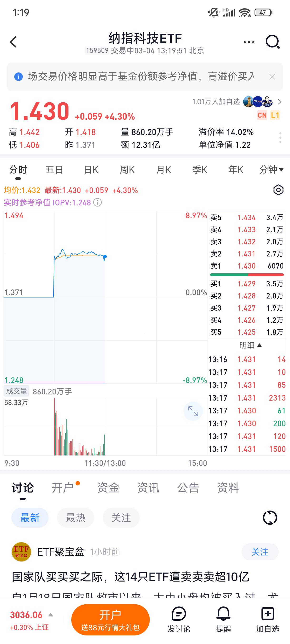This screenshot has height=644, width=290.
Task: Expand chart to fullscreen view
Action: pos(193,411)
